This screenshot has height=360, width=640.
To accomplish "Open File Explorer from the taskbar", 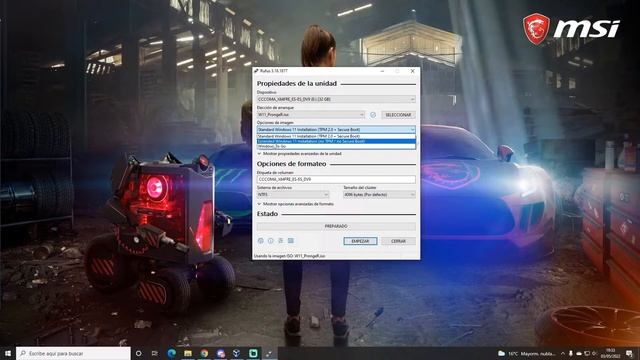I will coord(188,353).
